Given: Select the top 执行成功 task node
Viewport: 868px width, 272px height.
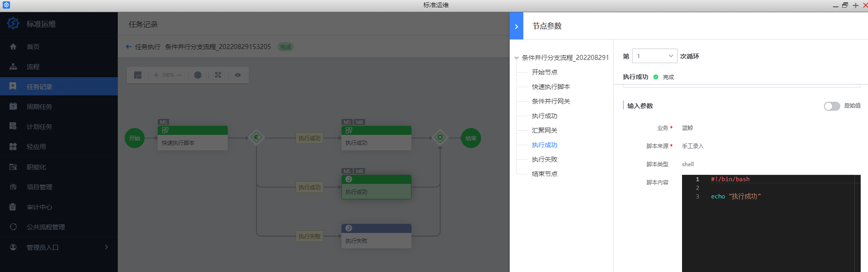Looking at the screenshot, I should [376, 138].
